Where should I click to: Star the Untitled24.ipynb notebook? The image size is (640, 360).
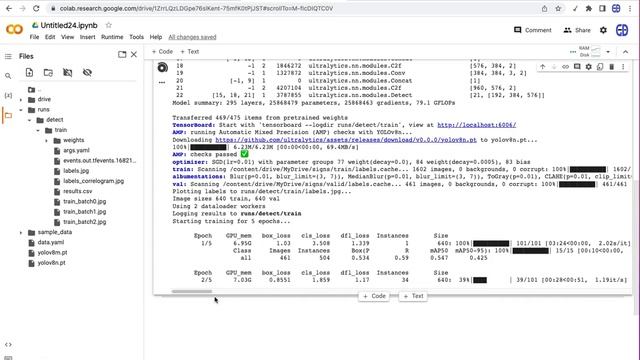click(x=109, y=25)
